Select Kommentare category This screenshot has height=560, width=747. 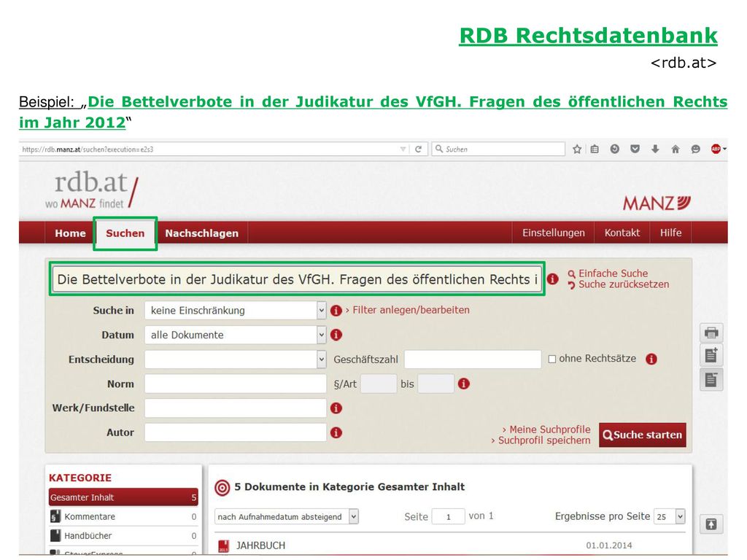123,517
